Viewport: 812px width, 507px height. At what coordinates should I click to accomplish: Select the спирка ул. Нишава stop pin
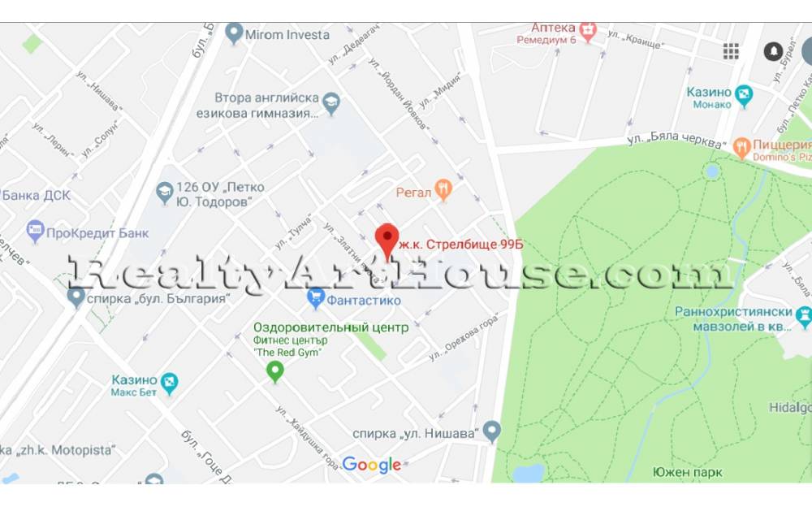point(491,431)
